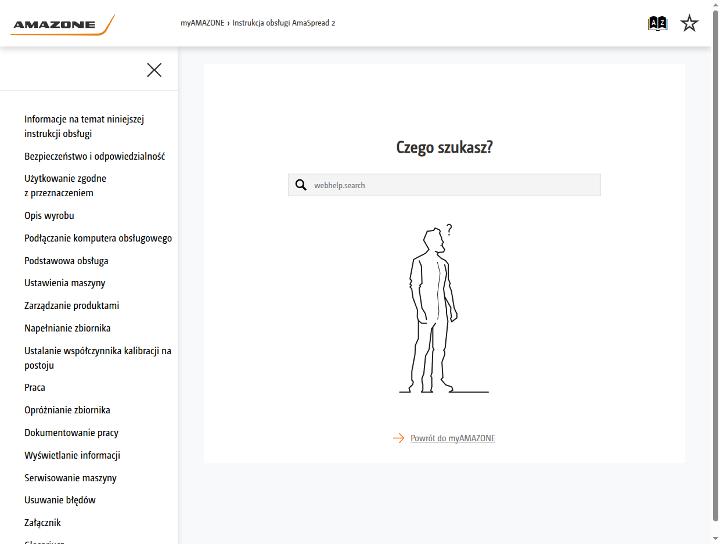Open Wyświetlanie informacji chapter
Viewport: 720px width, 544px height.
coord(72,455)
